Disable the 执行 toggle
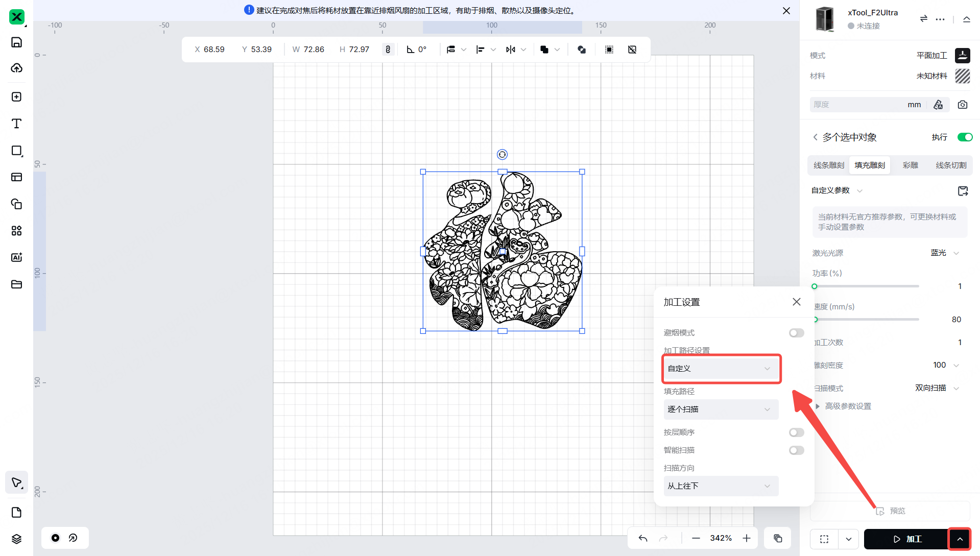980x556 pixels. point(965,137)
